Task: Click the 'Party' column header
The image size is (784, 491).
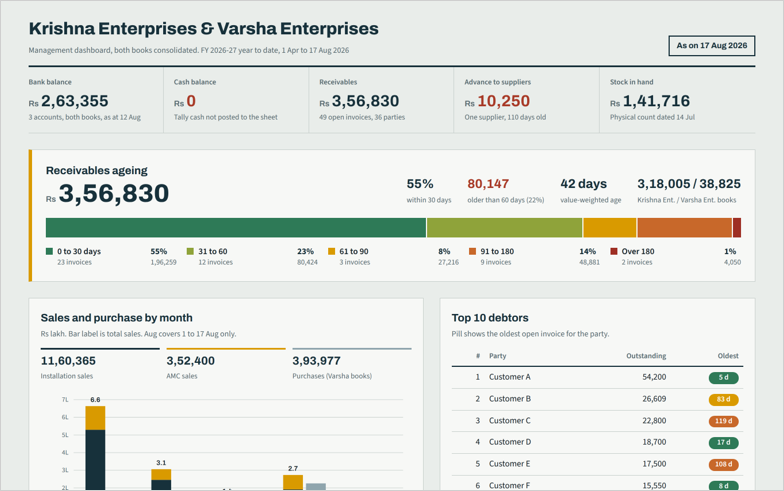Action: (498, 356)
